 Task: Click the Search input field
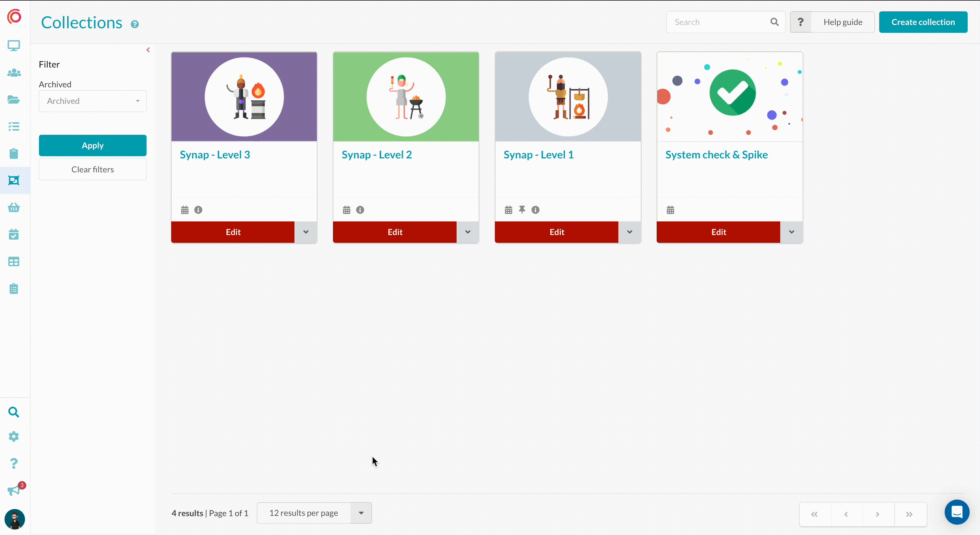click(x=719, y=22)
